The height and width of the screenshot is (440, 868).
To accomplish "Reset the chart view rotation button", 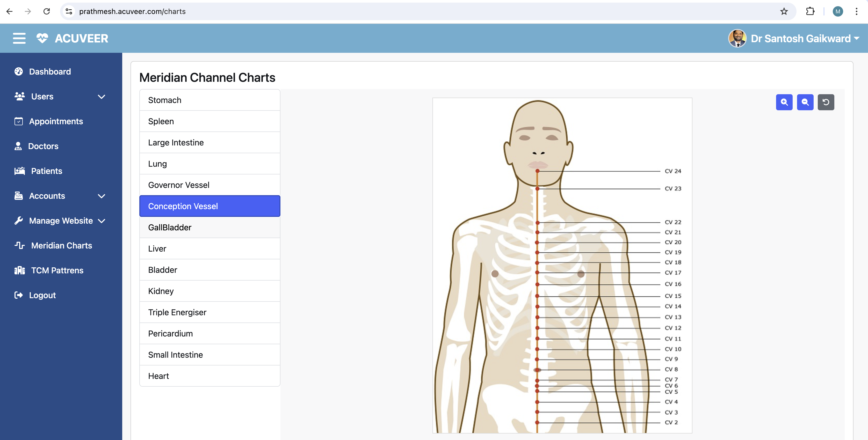I will pos(826,102).
